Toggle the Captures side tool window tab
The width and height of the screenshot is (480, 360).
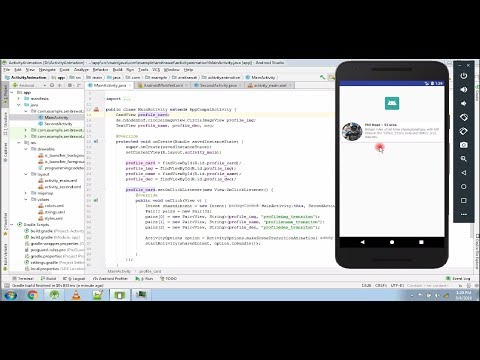click(5, 152)
